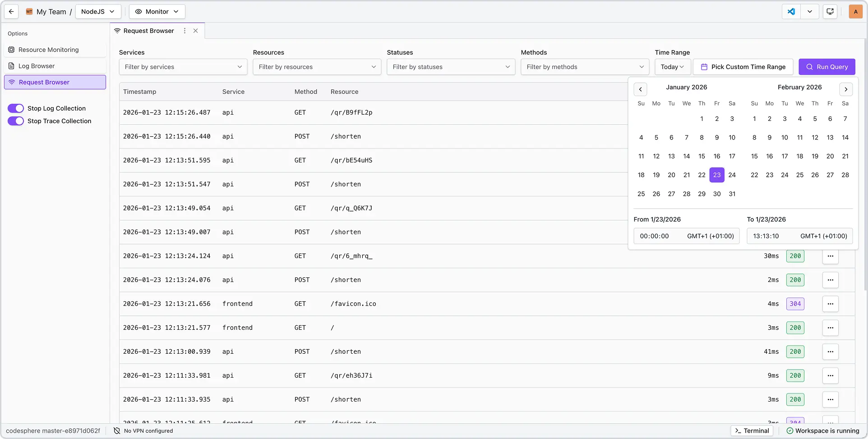Click the display monitor icon in header
This screenshot has width=868, height=439.
point(830,12)
